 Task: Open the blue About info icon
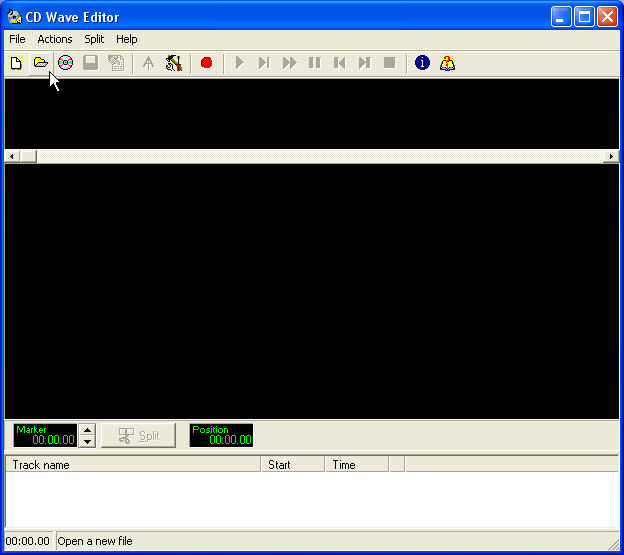pyautogui.click(x=422, y=63)
